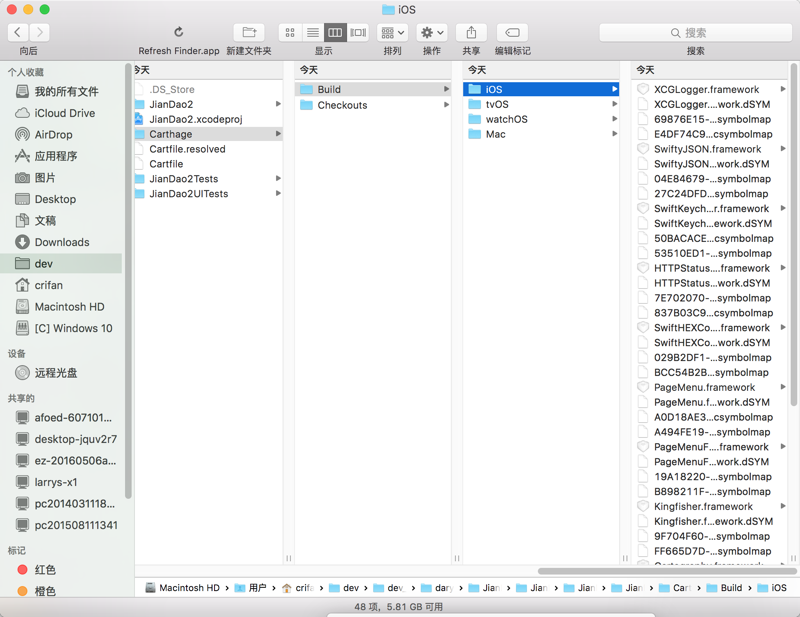Click the Refresh Finder.app toolbar icon
Image resolution: width=800 pixels, height=617 pixels.
click(x=179, y=33)
